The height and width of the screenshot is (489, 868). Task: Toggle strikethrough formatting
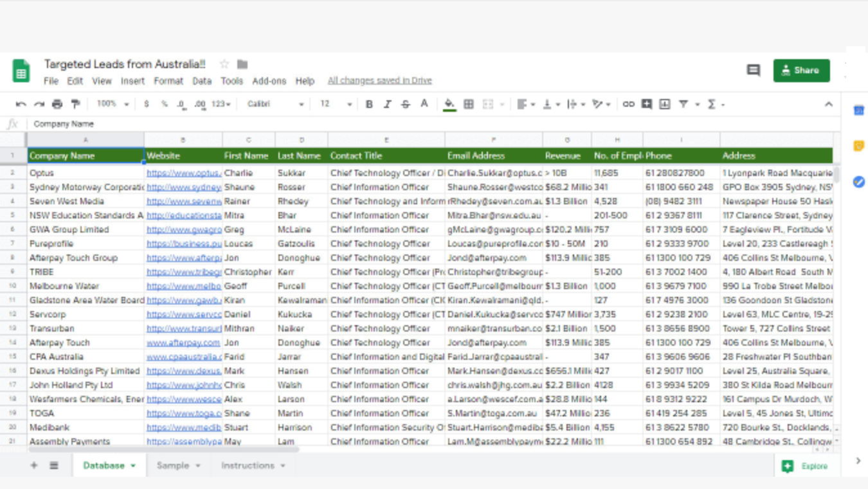click(x=405, y=104)
